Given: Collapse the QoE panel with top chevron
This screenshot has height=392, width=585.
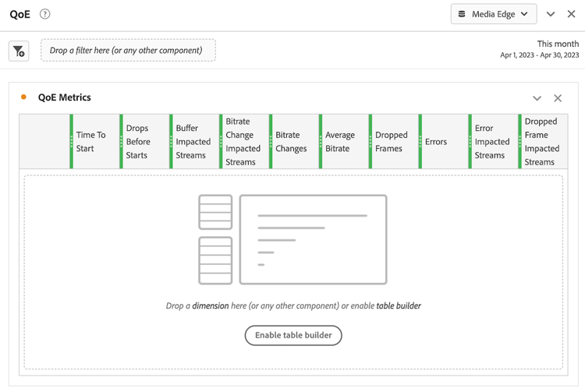Looking at the screenshot, I should click(551, 14).
